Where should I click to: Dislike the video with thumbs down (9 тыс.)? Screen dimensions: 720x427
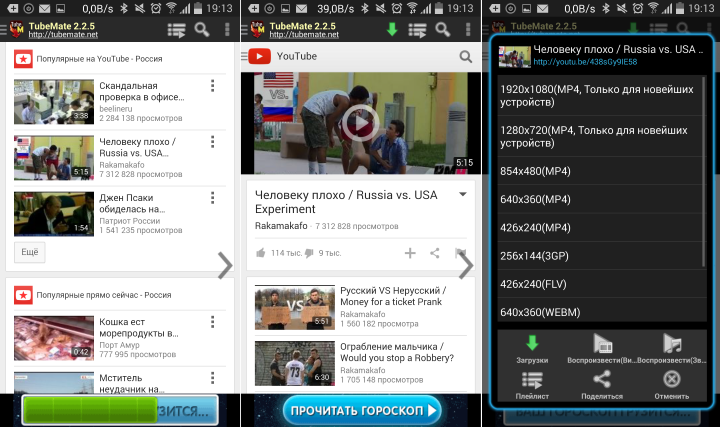[x=309, y=253]
